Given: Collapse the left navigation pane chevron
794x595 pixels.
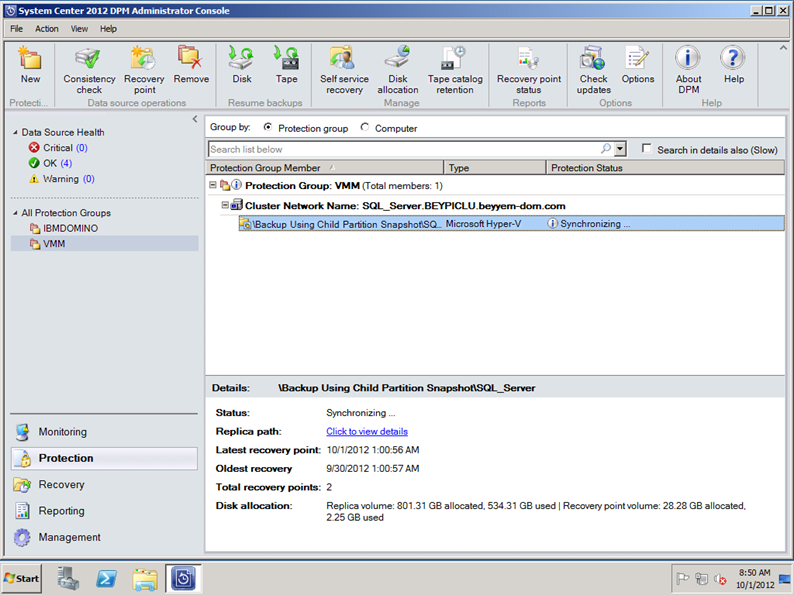Looking at the screenshot, I should pos(195,119).
